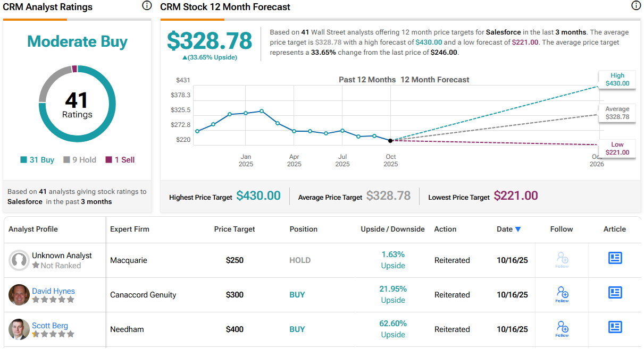Click the Oct 2025 chart data point
This screenshot has height=349, width=644.
coord(390,141)
